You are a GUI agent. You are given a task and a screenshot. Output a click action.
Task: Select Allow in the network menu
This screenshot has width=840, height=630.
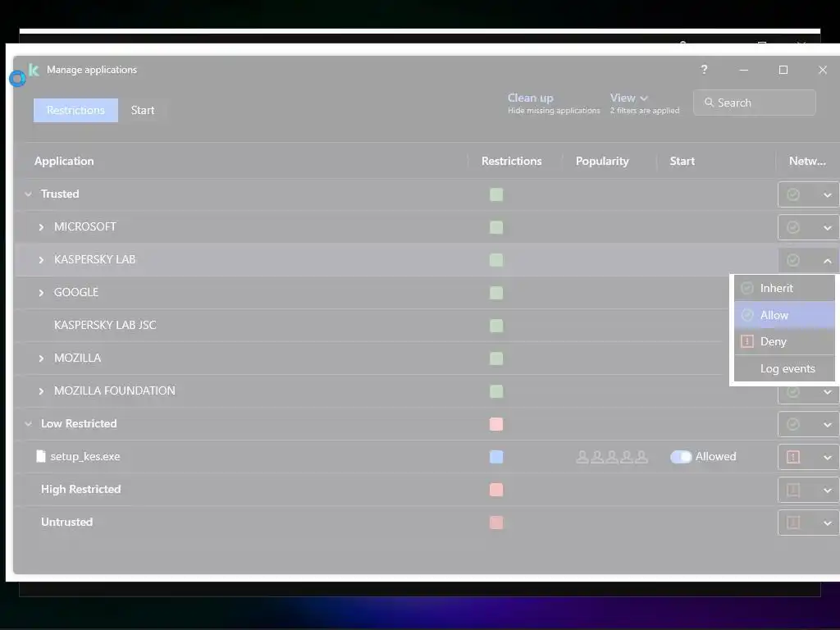click(784, 315)
